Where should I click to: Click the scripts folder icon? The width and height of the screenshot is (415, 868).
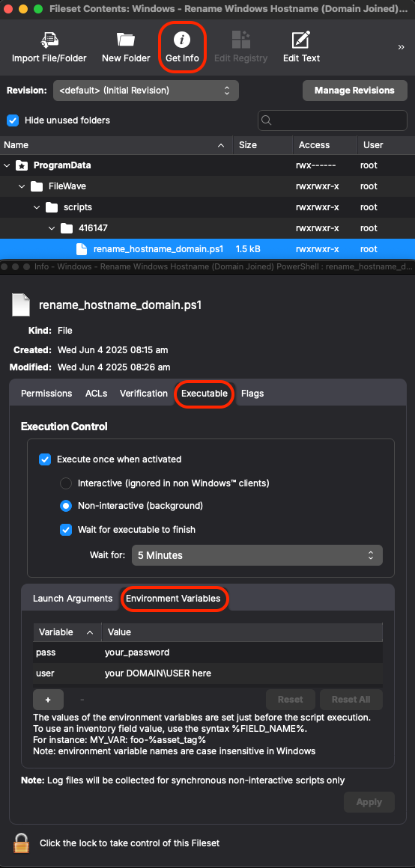pyautogui.click(x=52, y=207)
